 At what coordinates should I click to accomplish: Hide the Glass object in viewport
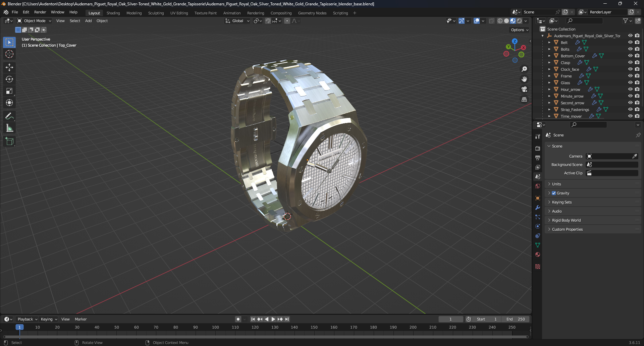[x=630, y=82]
